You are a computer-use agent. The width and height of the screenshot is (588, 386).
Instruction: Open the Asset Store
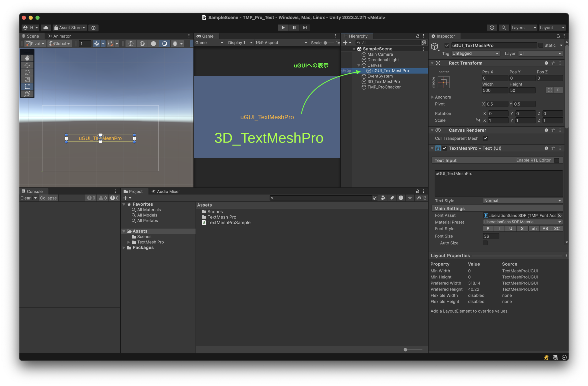point(69,28)
